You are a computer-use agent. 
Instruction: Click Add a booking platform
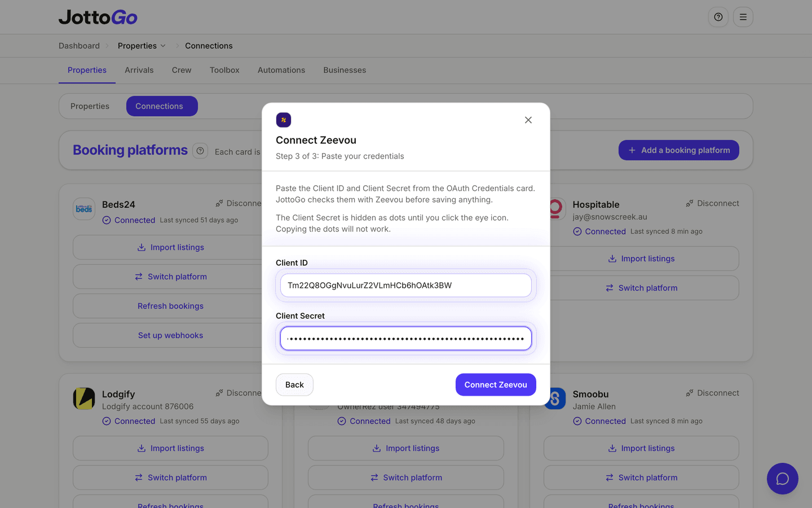tap(679, 150)
